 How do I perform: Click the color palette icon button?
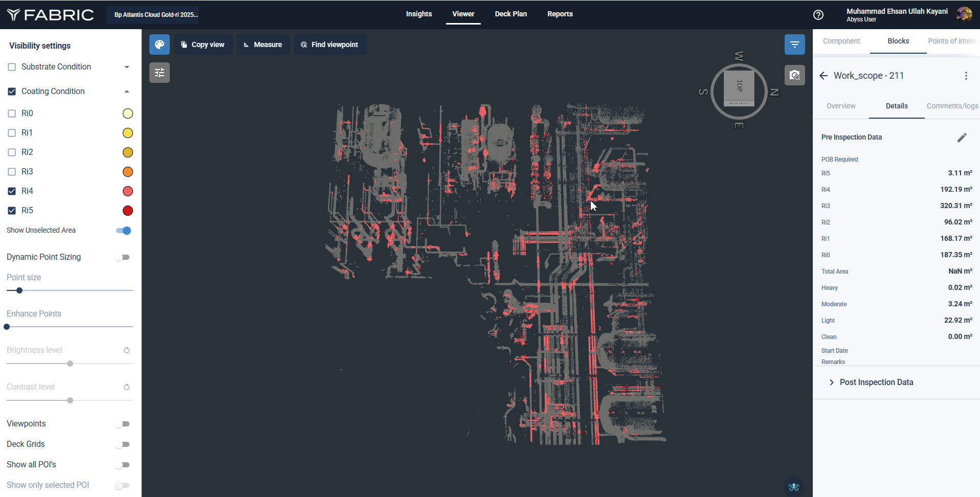coord(160,44)
